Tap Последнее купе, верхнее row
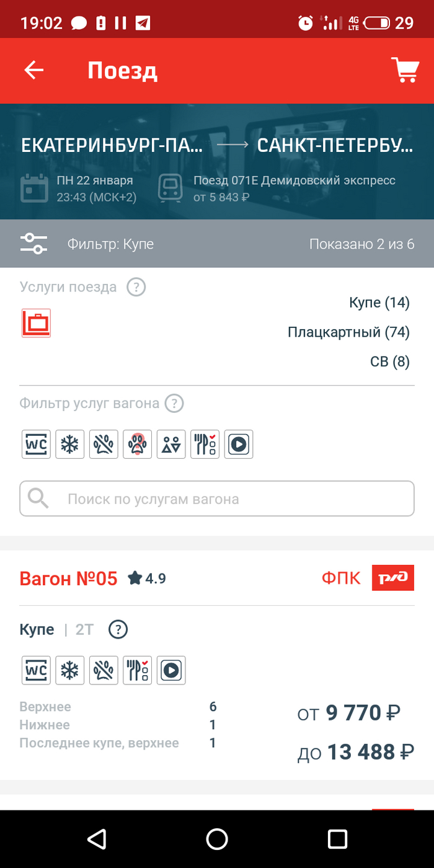The image size is (434, 868). (x=118, y=743)
